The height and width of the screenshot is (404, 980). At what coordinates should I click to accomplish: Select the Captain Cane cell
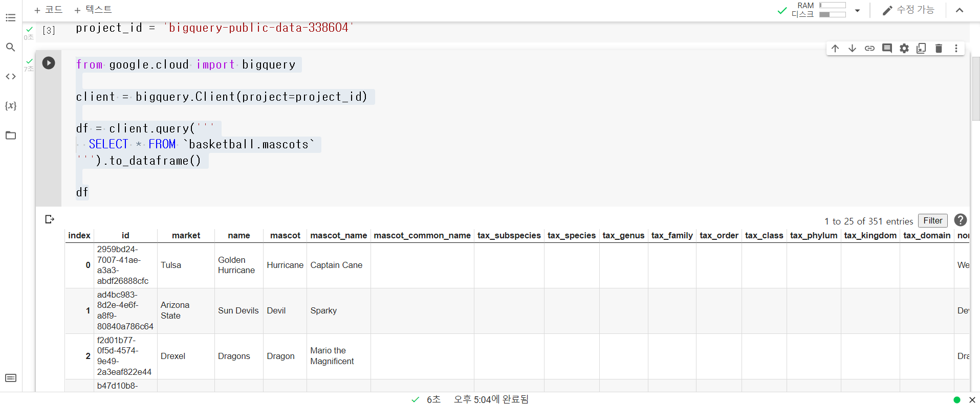click(x=338, y=265)
